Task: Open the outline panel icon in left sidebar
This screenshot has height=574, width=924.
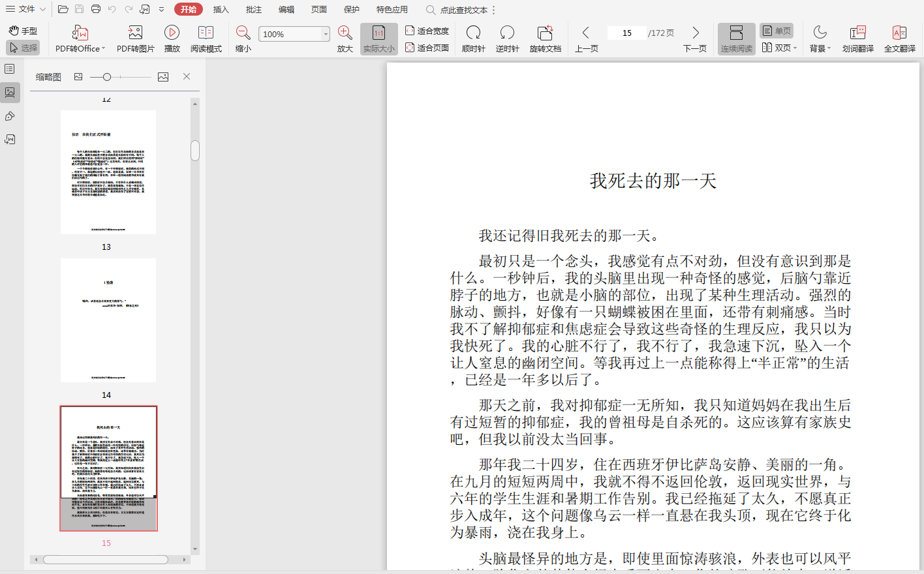Action: 10,69
